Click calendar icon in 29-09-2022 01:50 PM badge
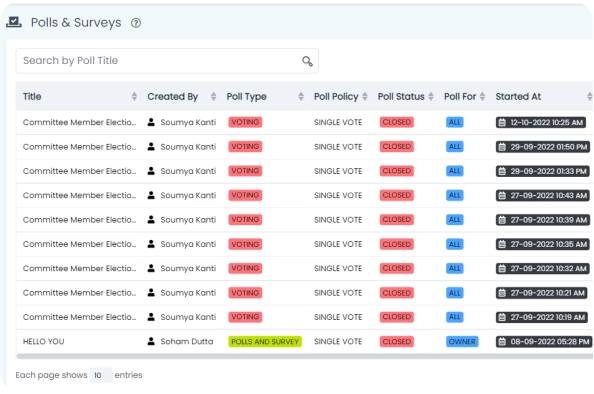The width and height of the screenshot is (594, 394). pyautogui.click(x=502, y=147)
